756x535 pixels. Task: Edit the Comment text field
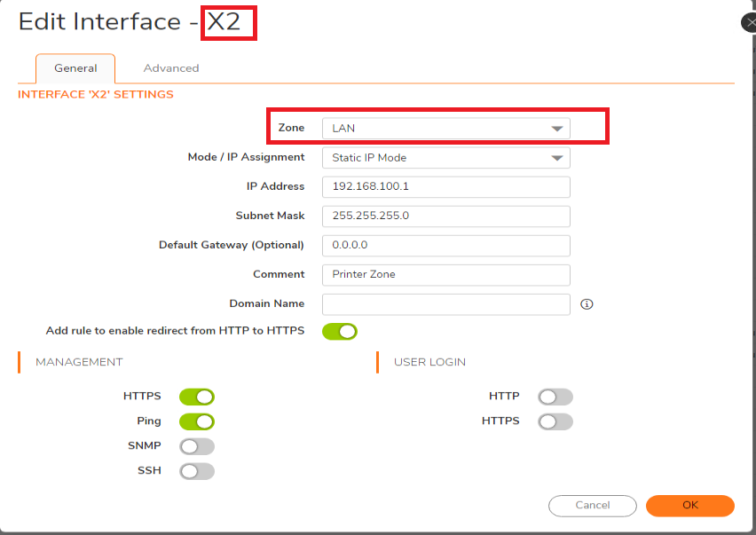445,275
